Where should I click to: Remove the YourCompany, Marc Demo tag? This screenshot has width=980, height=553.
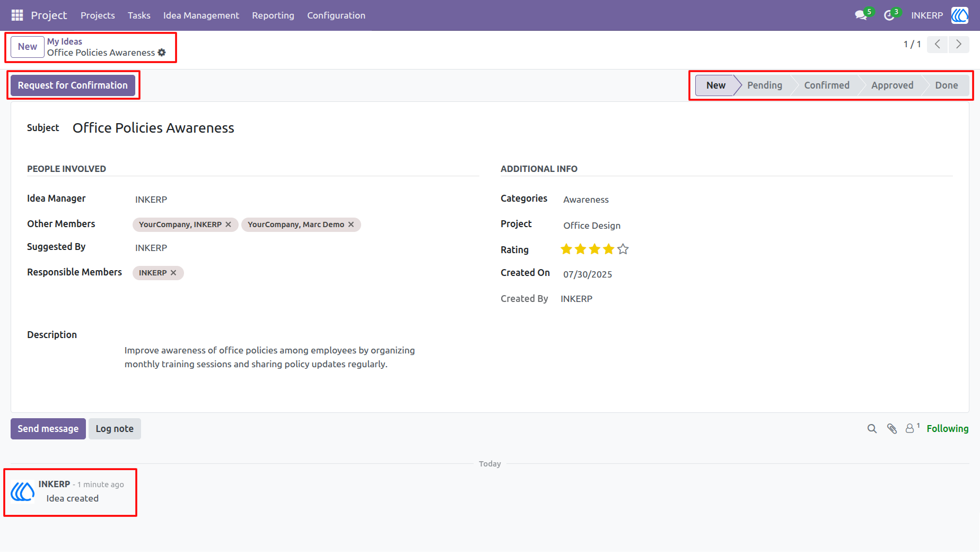click(351, 224)
